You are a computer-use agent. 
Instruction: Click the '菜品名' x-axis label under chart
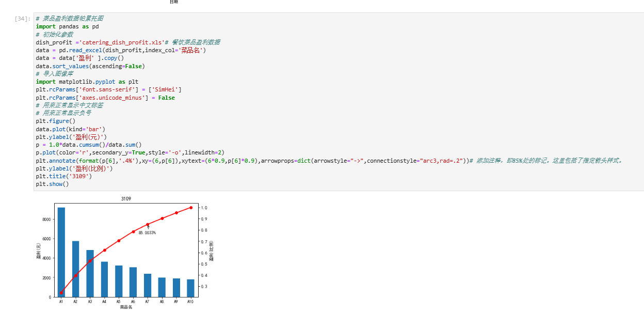pos(126,307)
